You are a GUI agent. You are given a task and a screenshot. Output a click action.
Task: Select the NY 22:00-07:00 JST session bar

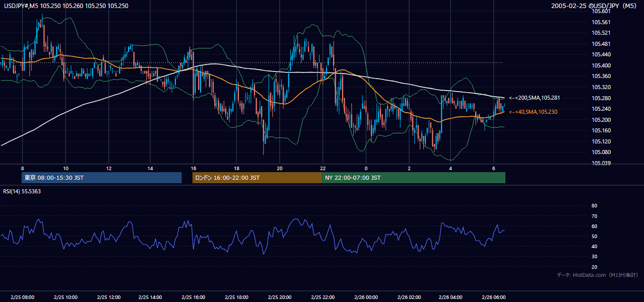pos(414,178)
